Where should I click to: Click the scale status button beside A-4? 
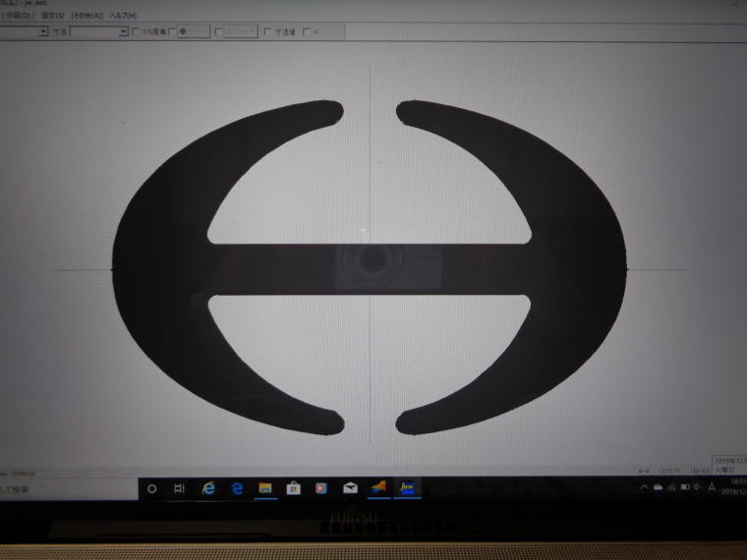(x=670, y=471)
